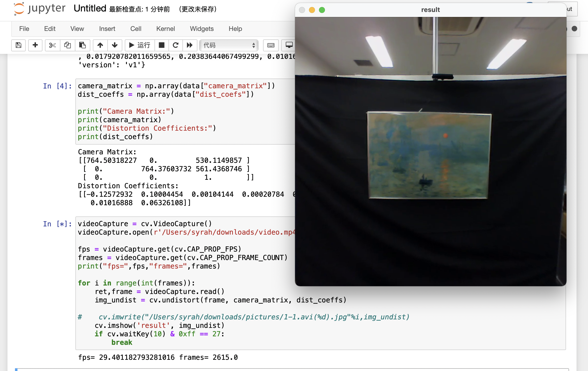Image resolution: width=588 pixels, height=371 pixels.
Task: Click the fps= frames= output line
Action: point(158,357)
